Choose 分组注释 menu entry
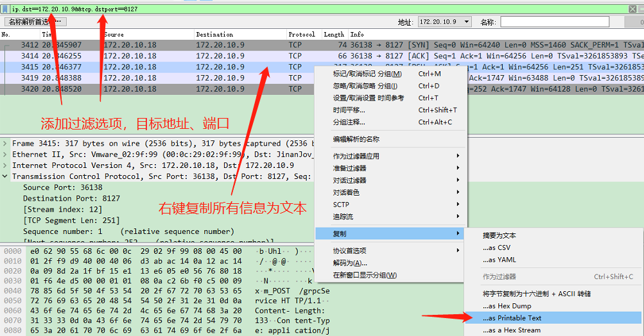The width and height of the screenshot is (644, 336). 390,122
